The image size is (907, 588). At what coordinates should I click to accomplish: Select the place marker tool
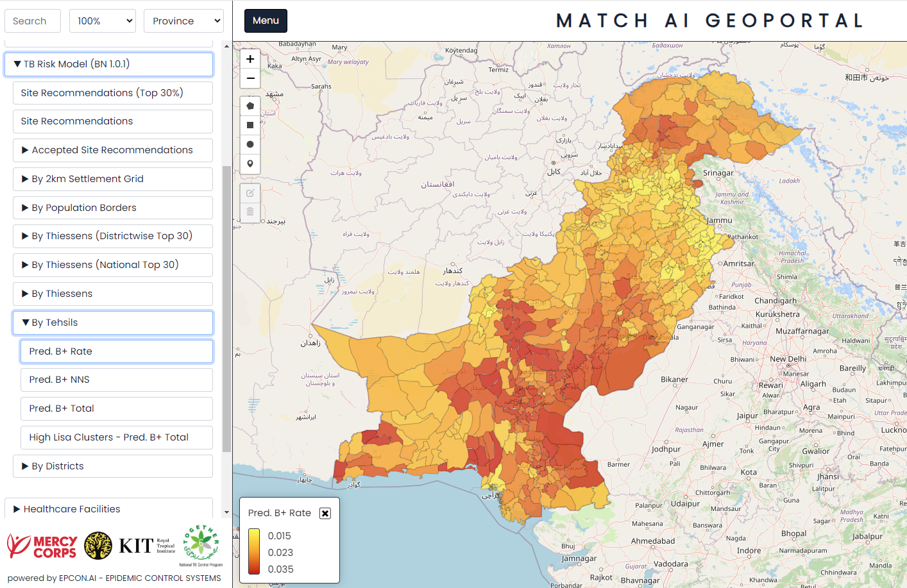point(250,164)
